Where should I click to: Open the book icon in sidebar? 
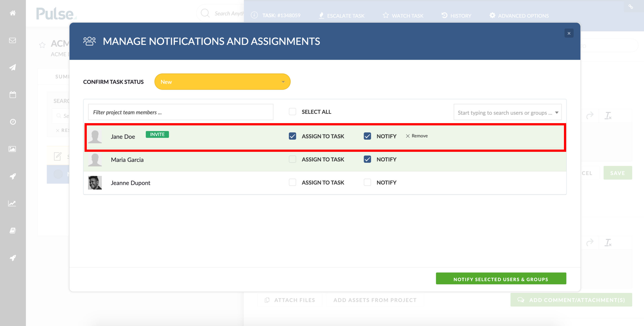[13, 231]
